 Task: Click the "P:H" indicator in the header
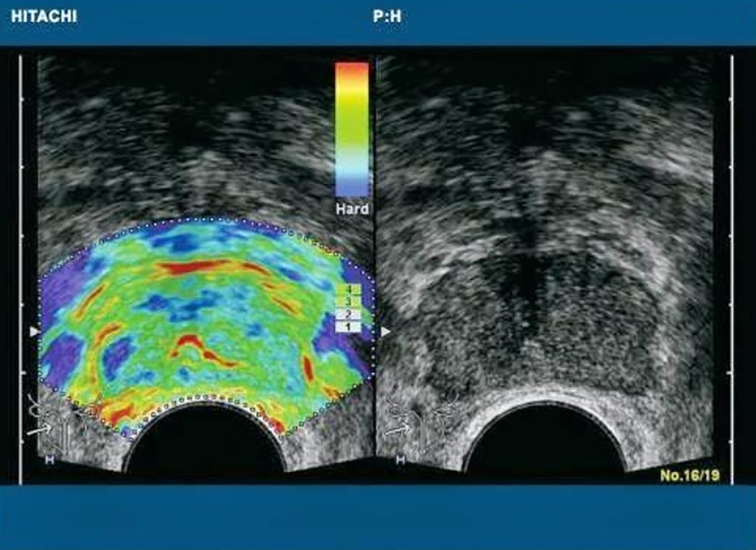[x=387, y=16]
